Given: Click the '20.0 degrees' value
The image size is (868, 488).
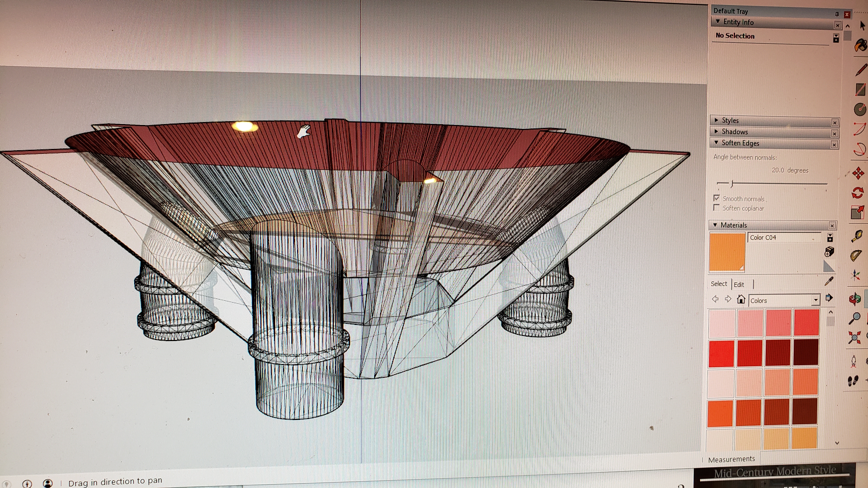Looking at the screenshot, I should coord(790,170).
